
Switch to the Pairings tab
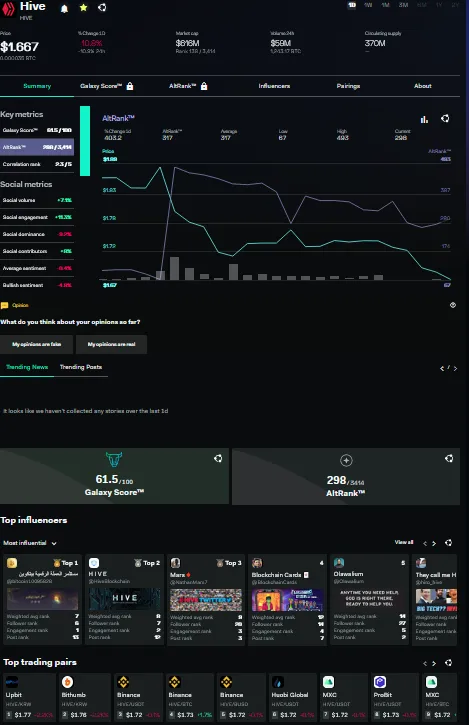click(x=348, y=86)
